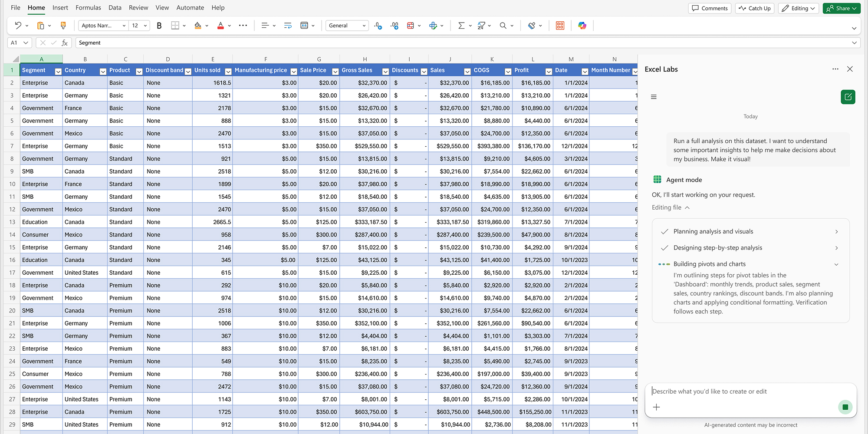Toggle the Profit column filter button
Image resolution: width=868 pixels, height=434 pixels.
click(x=549, y=71)
